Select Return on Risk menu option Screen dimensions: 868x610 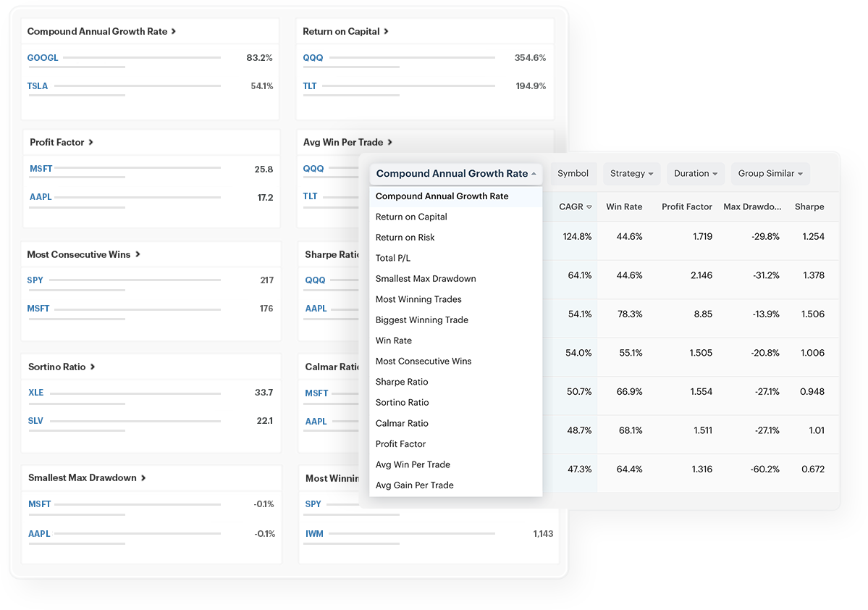click(455, 237)
